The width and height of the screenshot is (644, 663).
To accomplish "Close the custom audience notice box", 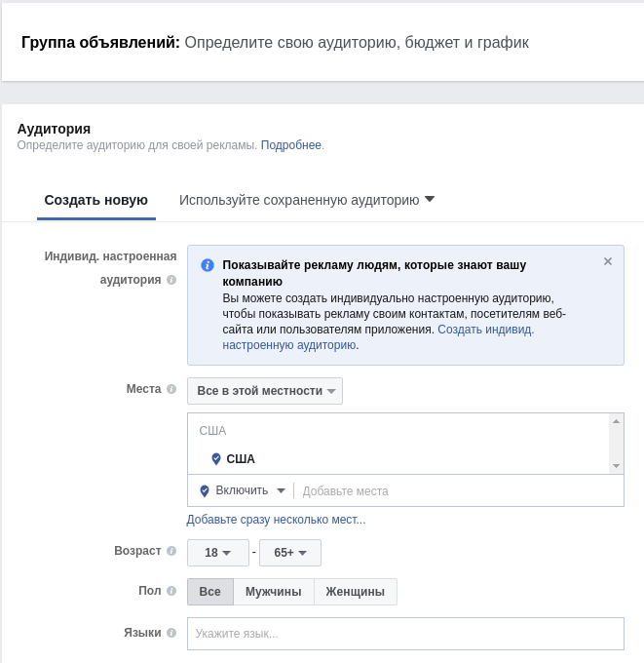I will tap(608, 261).
